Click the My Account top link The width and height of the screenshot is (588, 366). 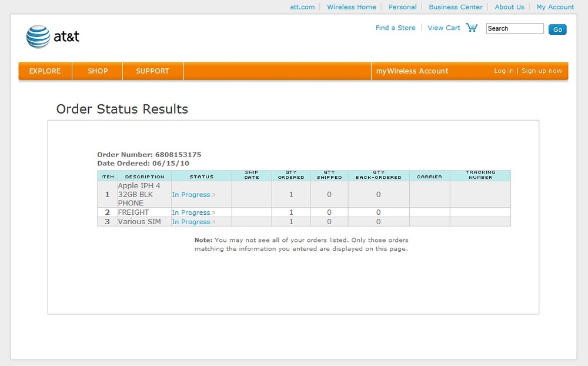pos(555,7)
